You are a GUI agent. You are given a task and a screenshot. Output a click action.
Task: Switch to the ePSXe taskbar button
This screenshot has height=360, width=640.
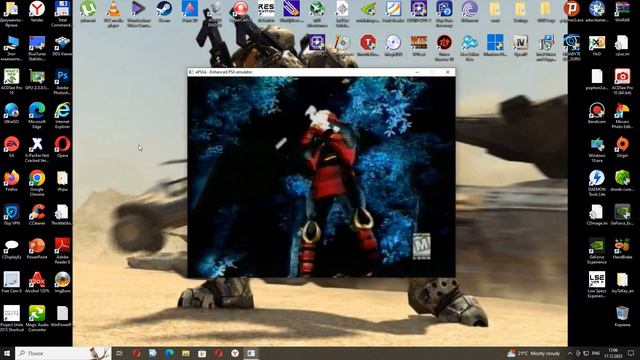pyautogui.click(x=251, y=353)
